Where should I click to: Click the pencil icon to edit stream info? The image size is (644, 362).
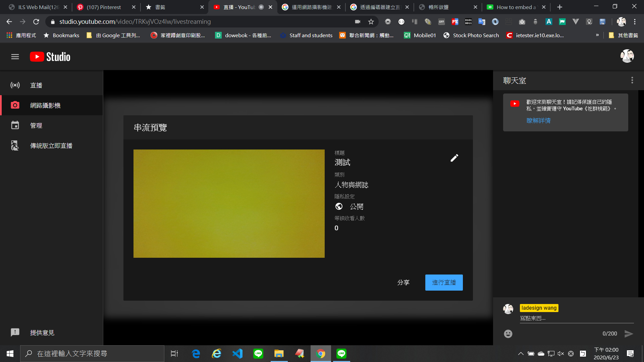(454, 158)
